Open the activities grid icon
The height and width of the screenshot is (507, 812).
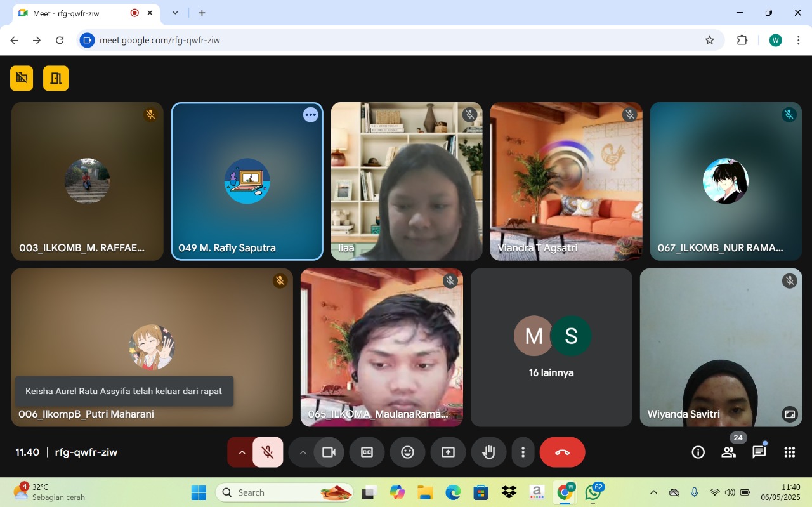pyautogui.click(x=789, y=452)
